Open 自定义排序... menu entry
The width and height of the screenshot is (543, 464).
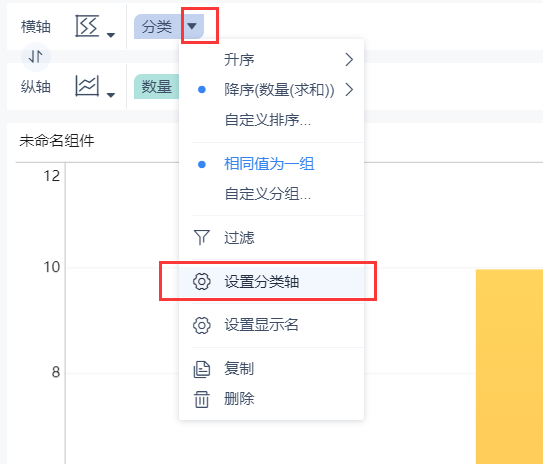coord(272,120)
